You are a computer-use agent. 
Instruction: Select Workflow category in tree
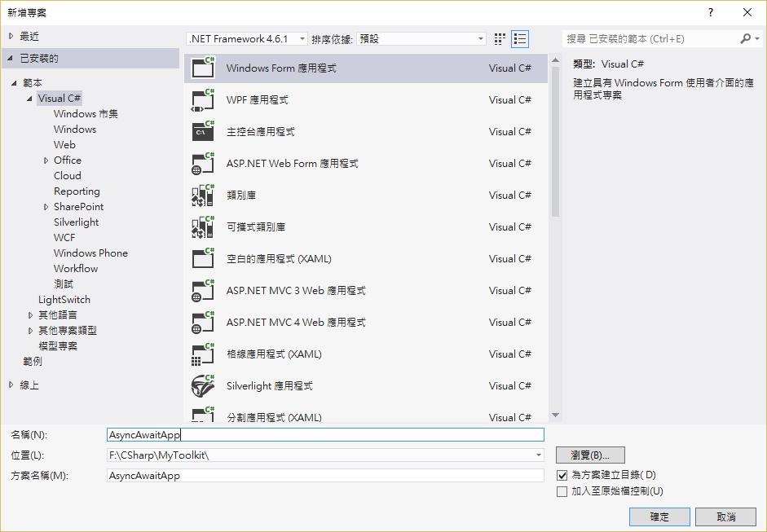coord(76,269)
